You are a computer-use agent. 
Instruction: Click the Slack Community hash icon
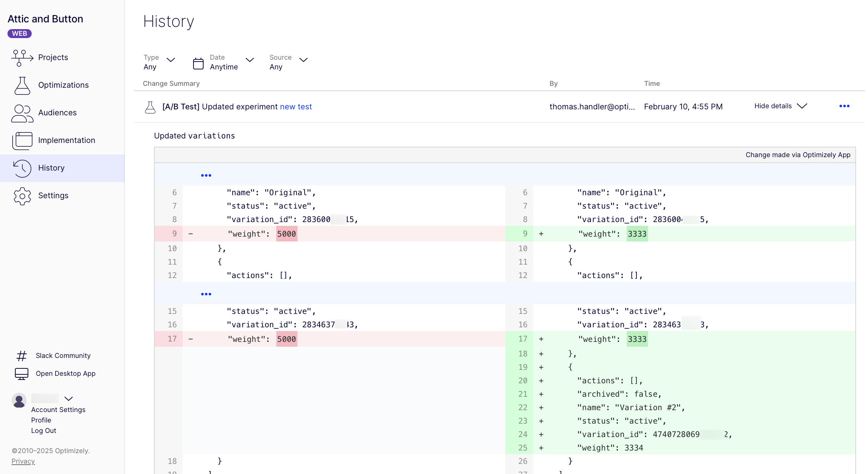[22, 356]
